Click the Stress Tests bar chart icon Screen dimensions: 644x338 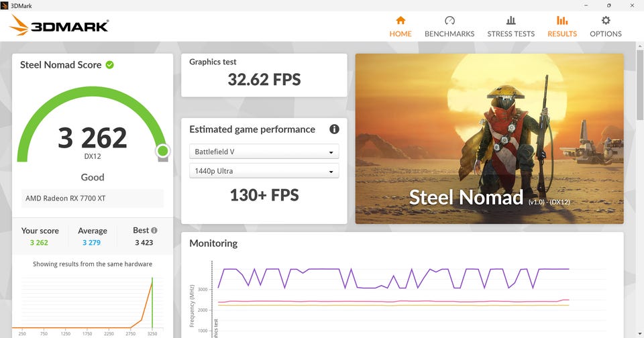point(511,20)
